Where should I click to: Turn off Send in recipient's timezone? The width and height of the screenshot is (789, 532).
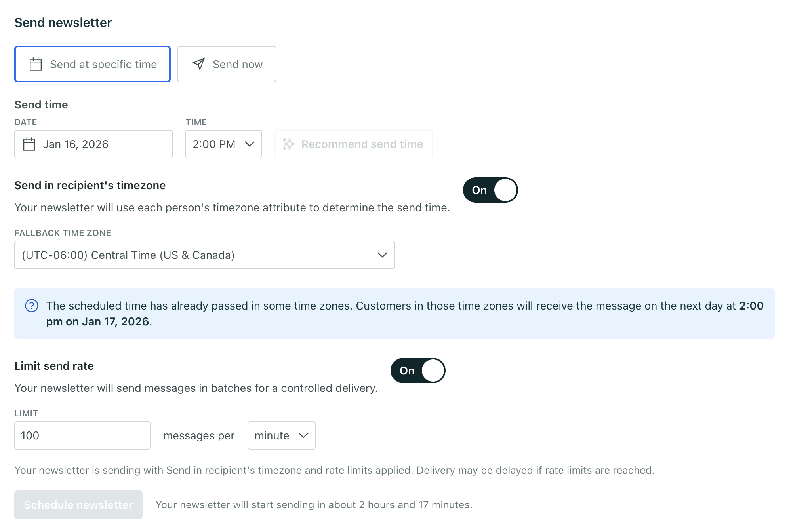(x=490, y=190)
